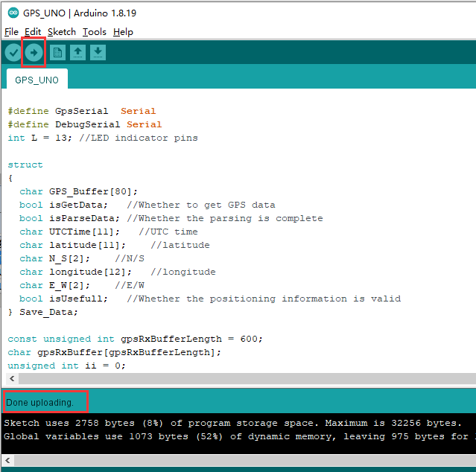Viewport: 476px width, 472px height.
Task: Open the Help menu
Action: point(123,32)
